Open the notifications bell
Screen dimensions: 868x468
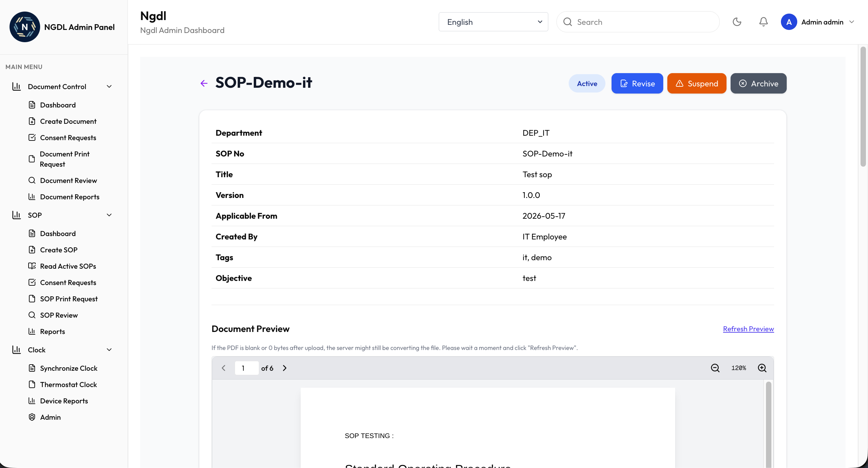tap(763, 22)
